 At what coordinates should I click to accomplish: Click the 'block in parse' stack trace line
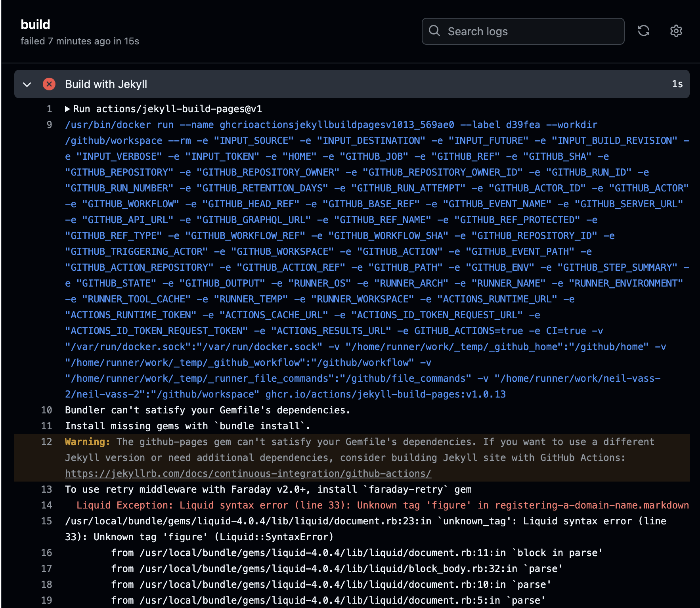tap(357, 553)
